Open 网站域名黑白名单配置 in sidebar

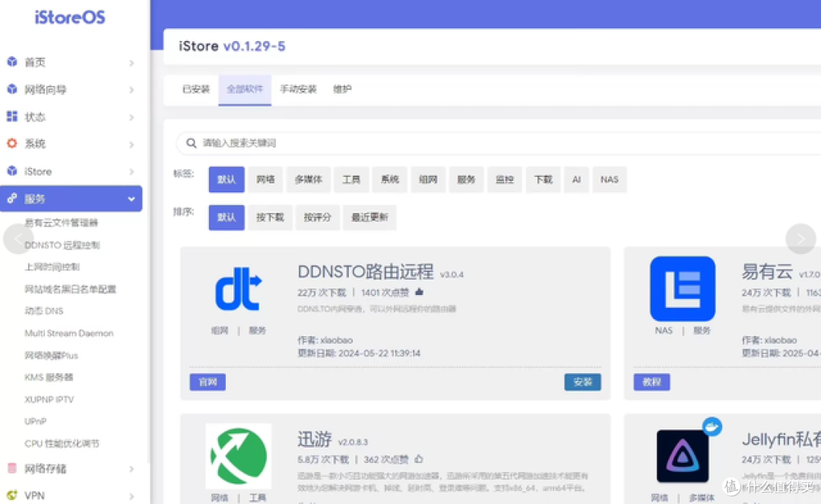[x=70, y=289]
